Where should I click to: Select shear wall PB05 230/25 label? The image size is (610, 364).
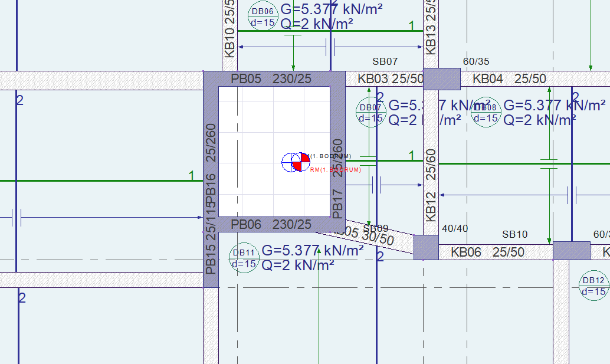pyautogui.click(x=271, y=78)
